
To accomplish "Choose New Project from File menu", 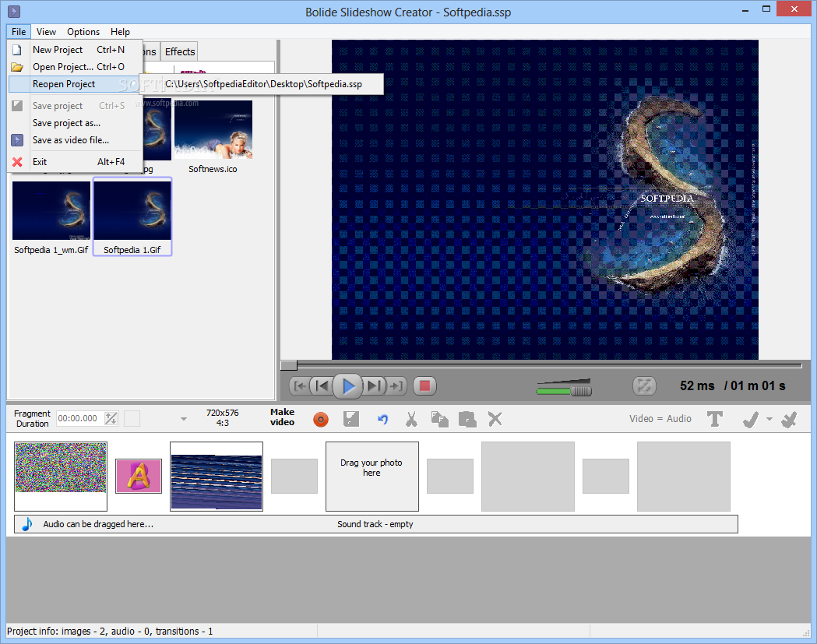I will [75, 50].
